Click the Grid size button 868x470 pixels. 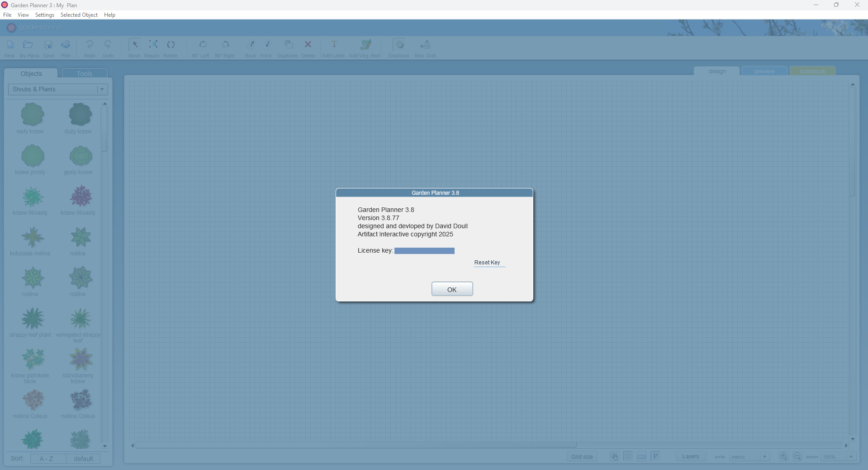(582, 457)
